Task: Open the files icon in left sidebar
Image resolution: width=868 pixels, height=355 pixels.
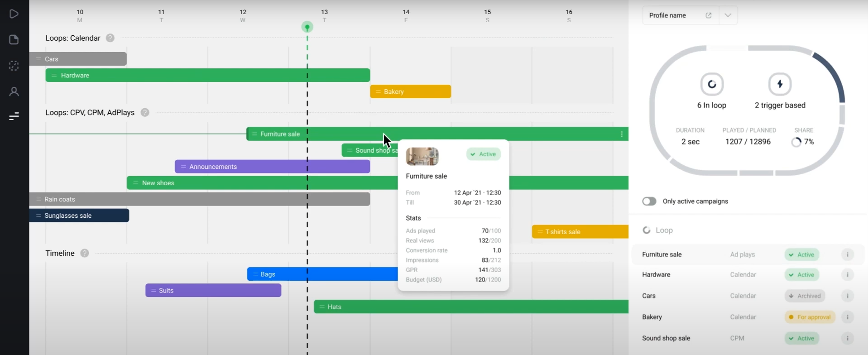Action: [x=14, y=40]
